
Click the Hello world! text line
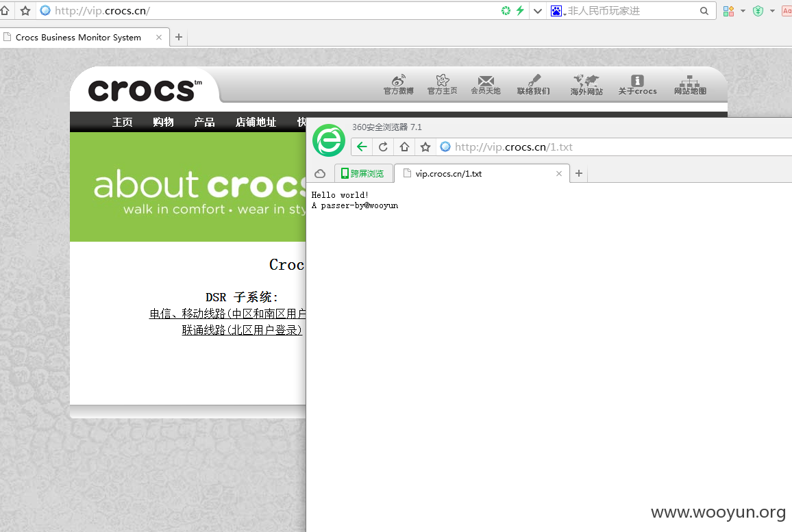(x=340, y=195)
